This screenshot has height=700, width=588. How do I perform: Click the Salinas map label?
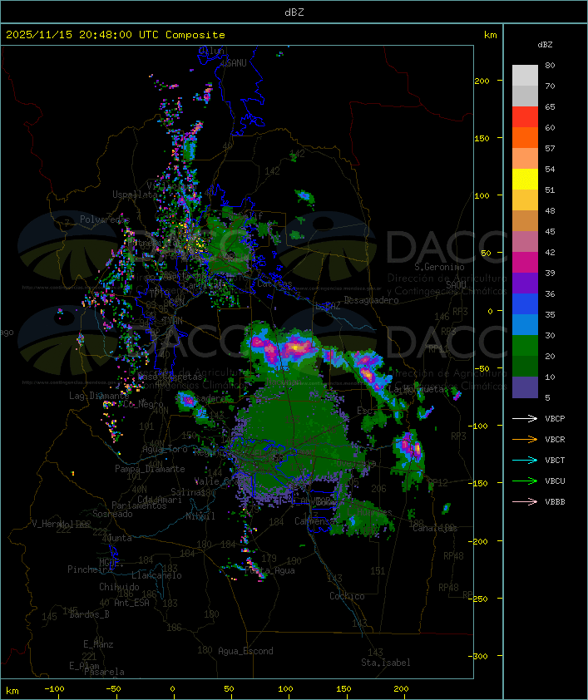(x=187, y=492)
